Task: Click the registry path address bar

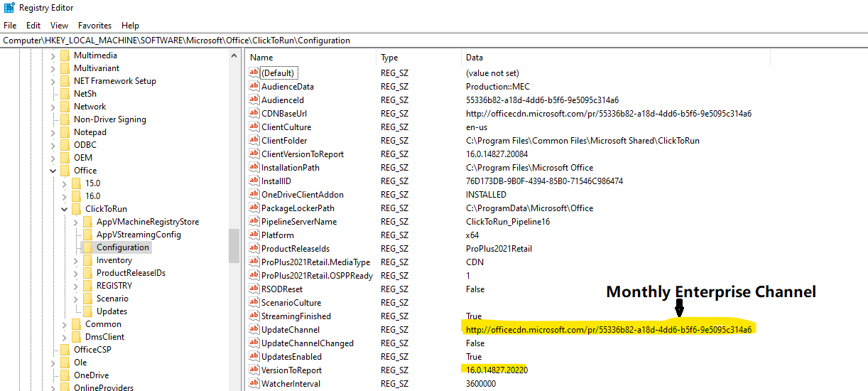Action: tap(434, 41)
